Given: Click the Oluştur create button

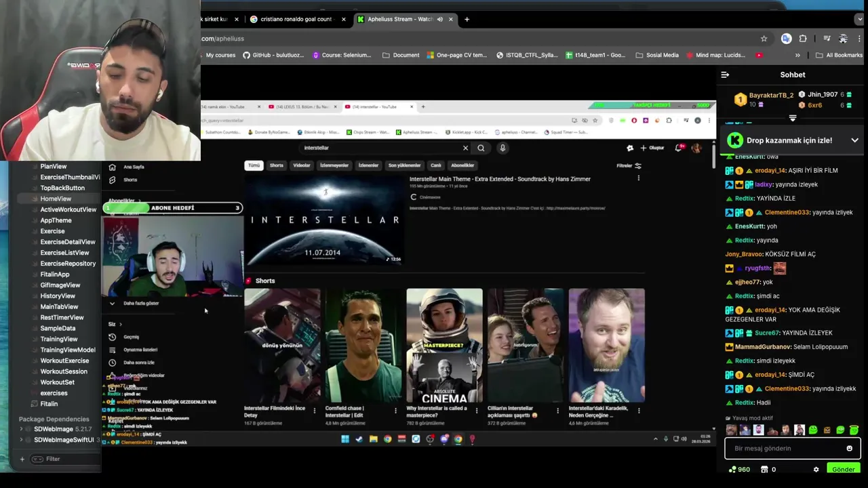Looking at the screenshot, I should (651, 148).
